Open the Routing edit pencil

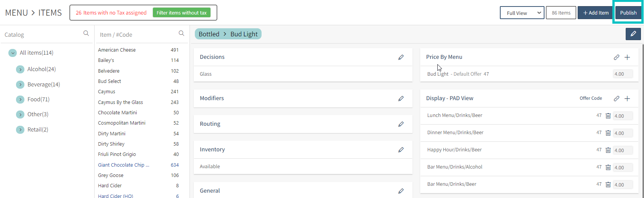pos(401,124)
